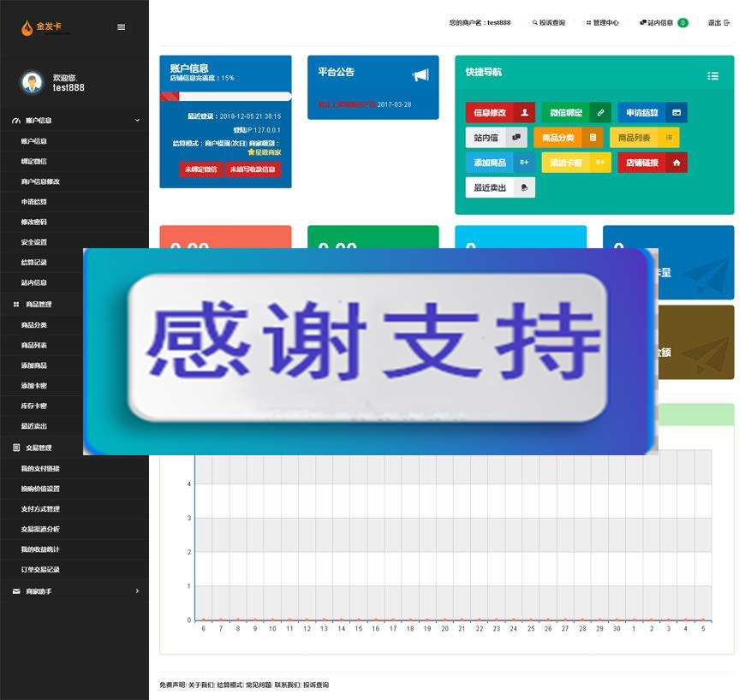Open the 快捷导航 list icon
This screenshot has width=745, height=700.
pyautogui.click(x=713, y=75)
